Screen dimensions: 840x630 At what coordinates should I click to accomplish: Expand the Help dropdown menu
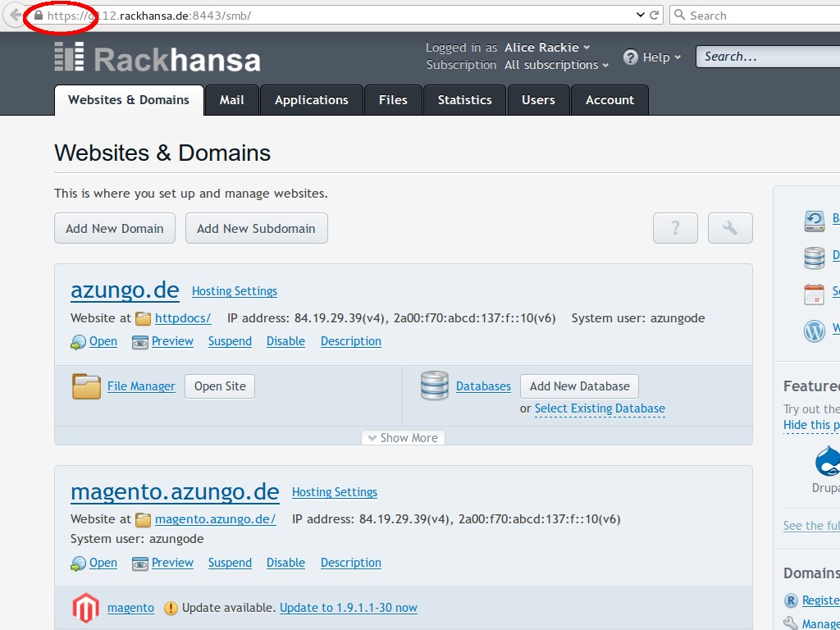pyautogui.click(x=662, y=57)
